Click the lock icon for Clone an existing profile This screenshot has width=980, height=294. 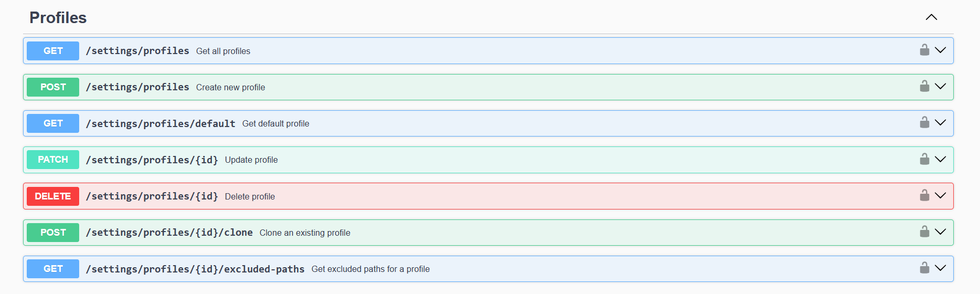pyautogui.click(x=924, y=232)
